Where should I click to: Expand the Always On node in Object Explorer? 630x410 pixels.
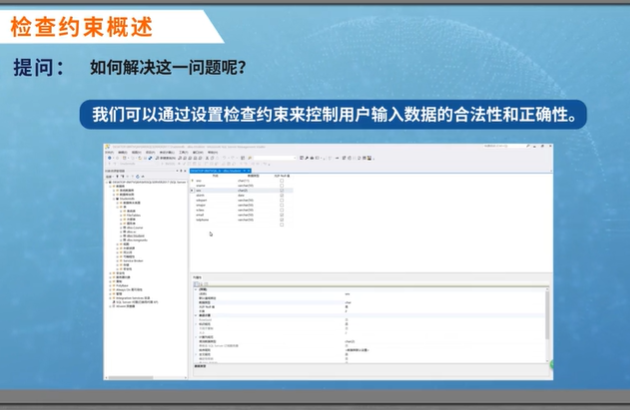[x=110, y=290]
